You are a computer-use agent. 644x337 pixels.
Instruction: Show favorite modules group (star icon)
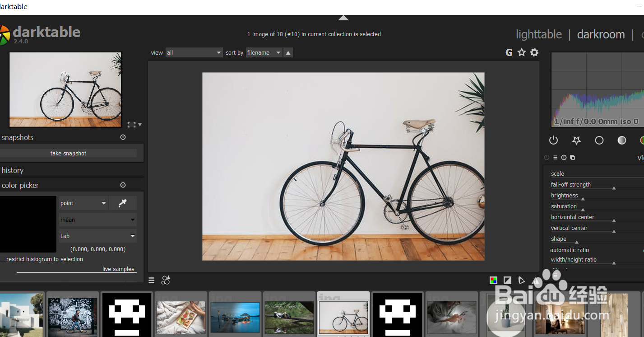pyautogui.click(x=576, y=140)
